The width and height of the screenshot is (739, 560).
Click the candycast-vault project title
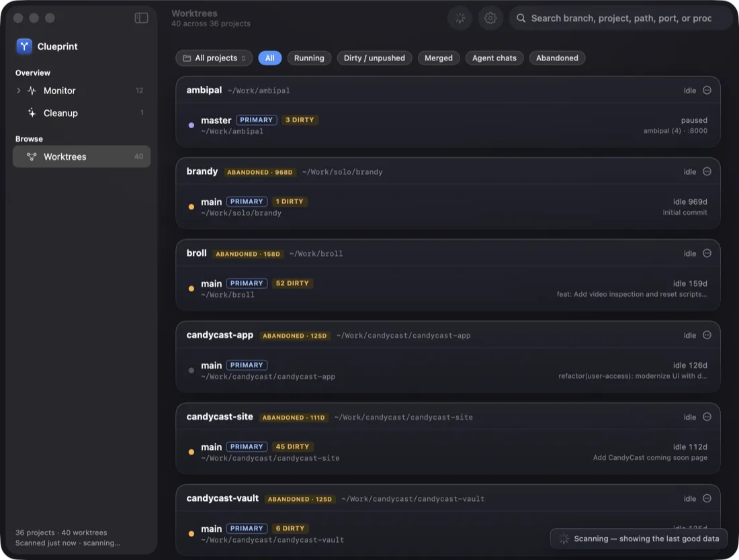tap(222, 498)
